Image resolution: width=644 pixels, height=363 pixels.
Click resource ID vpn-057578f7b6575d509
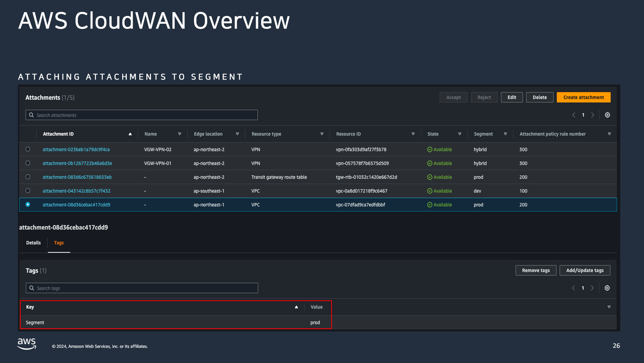point(362,163)
